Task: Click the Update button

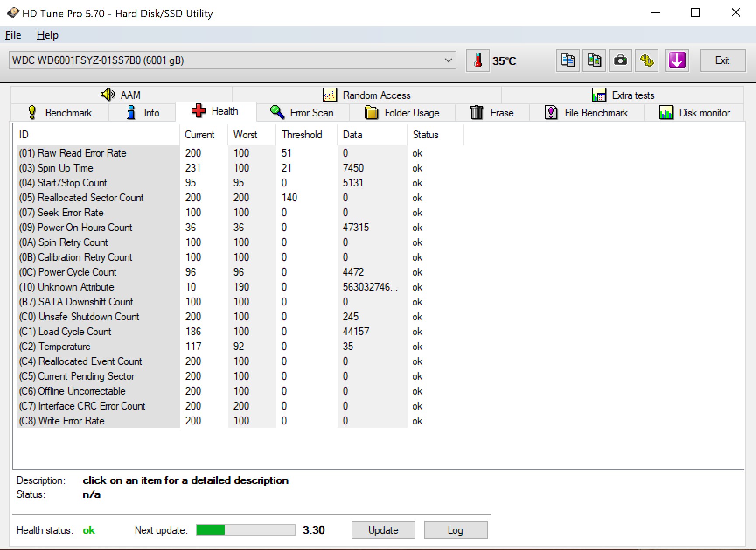Action: [383, 530]
